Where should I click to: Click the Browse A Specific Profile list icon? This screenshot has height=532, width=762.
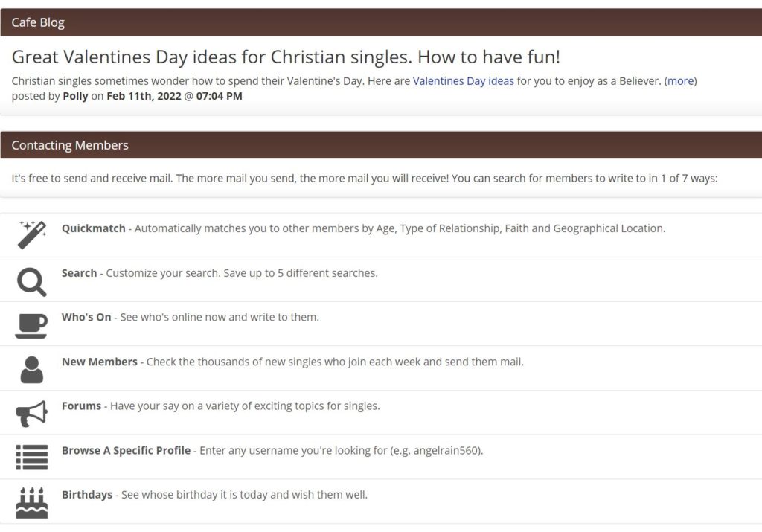tap(31, 457)
